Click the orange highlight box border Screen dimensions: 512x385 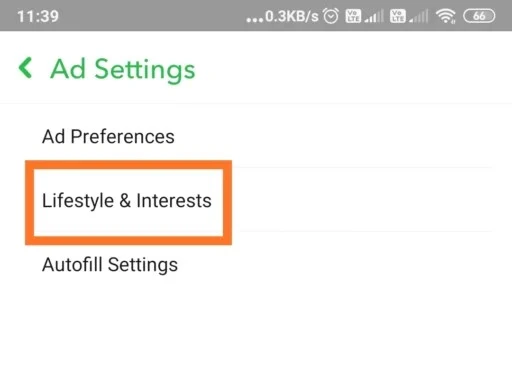coord(128,165)
